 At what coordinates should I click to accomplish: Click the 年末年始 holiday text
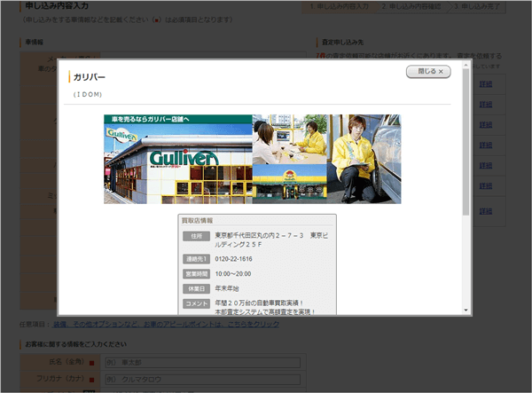(227, 288)
